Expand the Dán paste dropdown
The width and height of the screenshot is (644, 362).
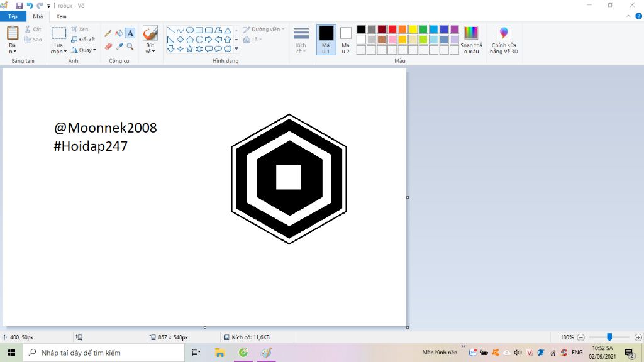click(x=13, y=48)
